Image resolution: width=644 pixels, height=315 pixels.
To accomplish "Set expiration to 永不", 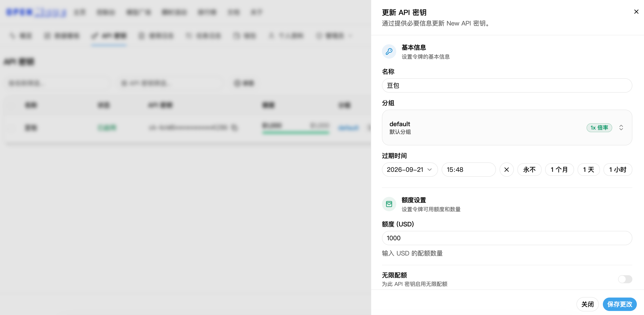I will (x=529, y=170).
